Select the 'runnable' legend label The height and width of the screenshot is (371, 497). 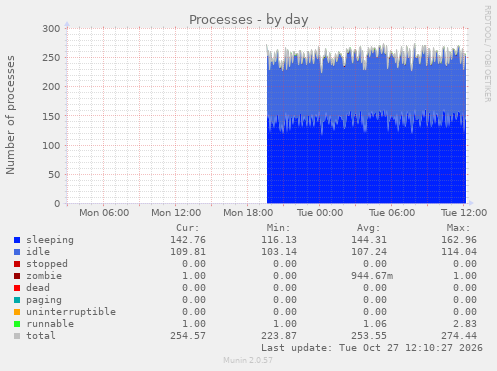pos(50,324)
